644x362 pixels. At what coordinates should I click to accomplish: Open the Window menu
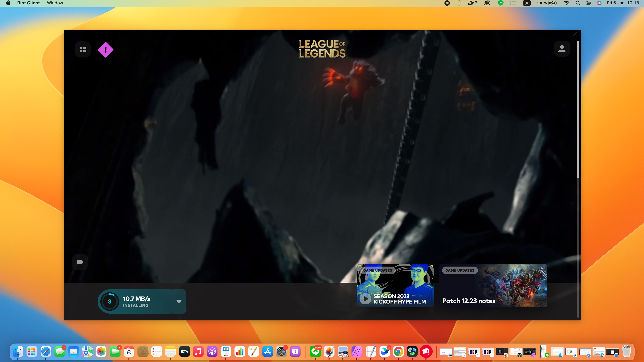55,3
